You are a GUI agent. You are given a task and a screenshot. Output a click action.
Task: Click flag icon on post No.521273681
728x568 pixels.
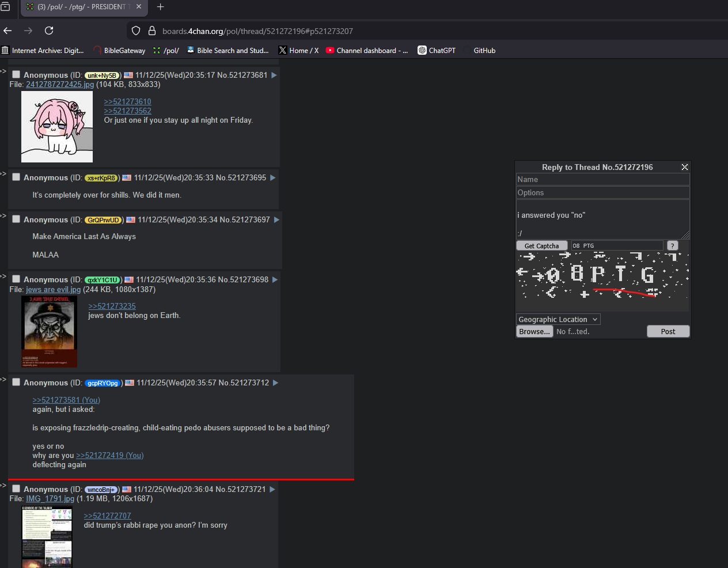coord(128,75)
